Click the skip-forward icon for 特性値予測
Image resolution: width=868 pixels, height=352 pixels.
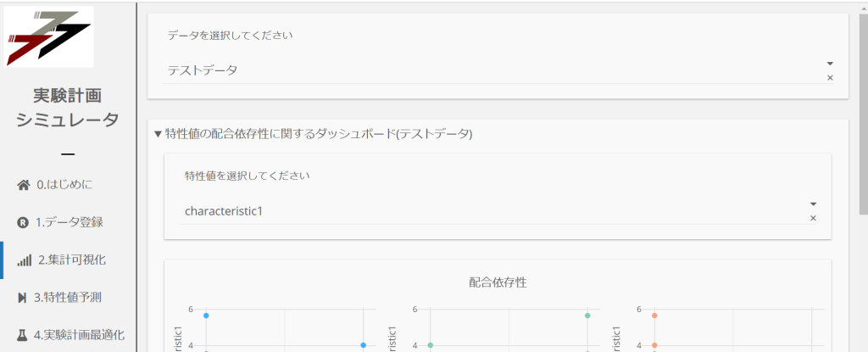(x=23, y=298)
